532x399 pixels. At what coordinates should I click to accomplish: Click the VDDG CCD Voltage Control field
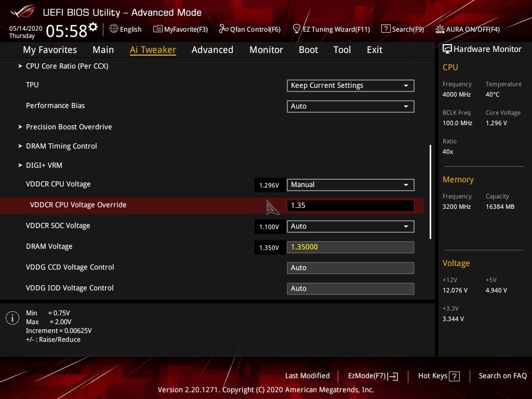351,268
